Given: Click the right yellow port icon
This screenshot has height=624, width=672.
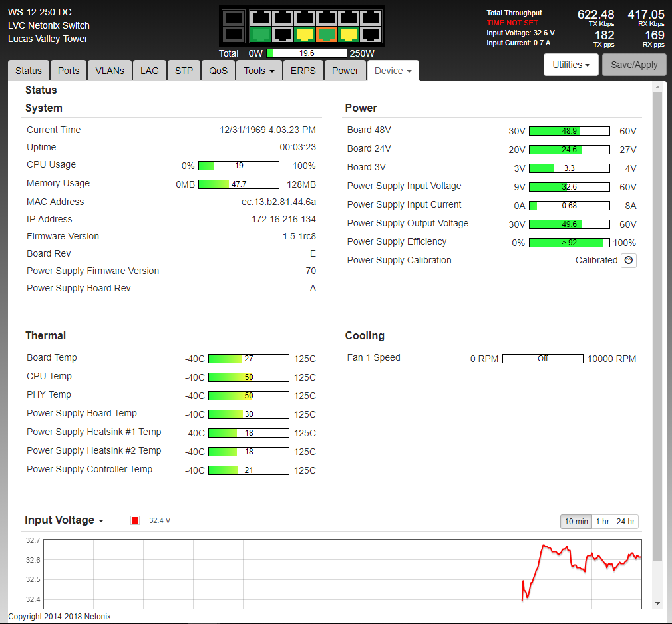Looking at the screenshot, I should (349, 35).
